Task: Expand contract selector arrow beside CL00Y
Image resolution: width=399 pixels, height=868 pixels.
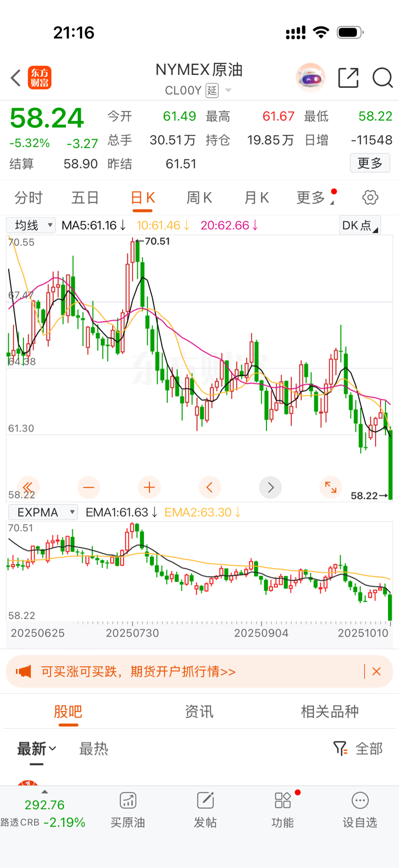Action: click(x=228, y=91)
